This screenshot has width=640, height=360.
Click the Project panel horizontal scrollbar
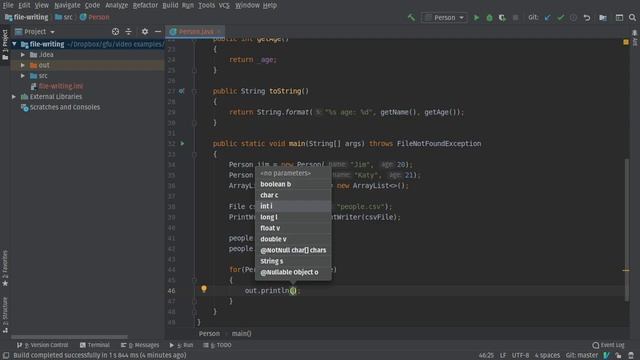point(69,337)
